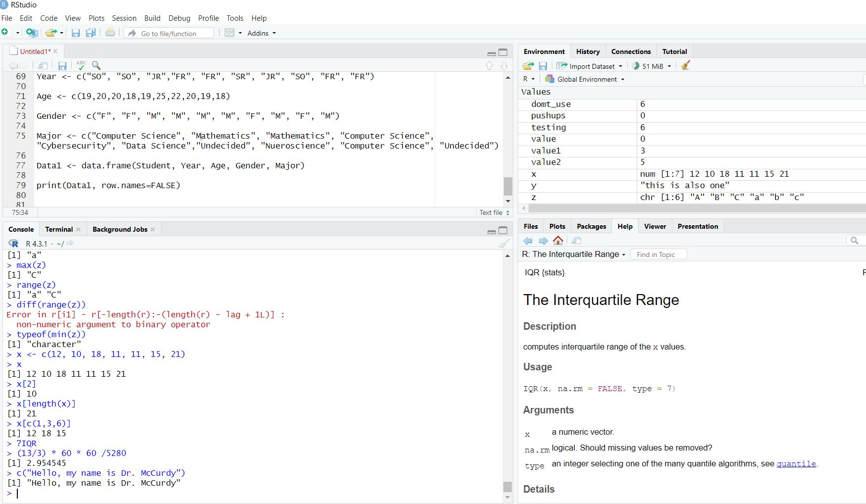View current working directory arrow in Console
The image size is (866, 504).
click(70, 243)
